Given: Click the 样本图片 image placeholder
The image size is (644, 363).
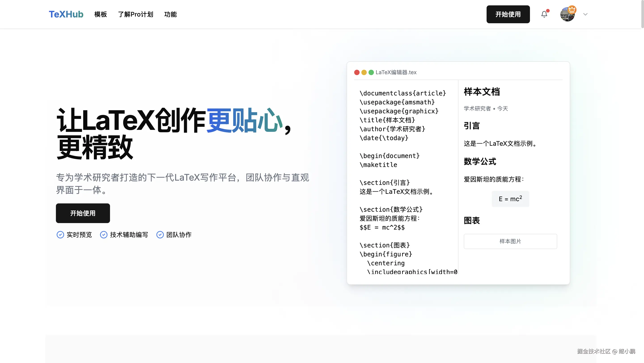Looking at the screenshot, I should point(510,241).
